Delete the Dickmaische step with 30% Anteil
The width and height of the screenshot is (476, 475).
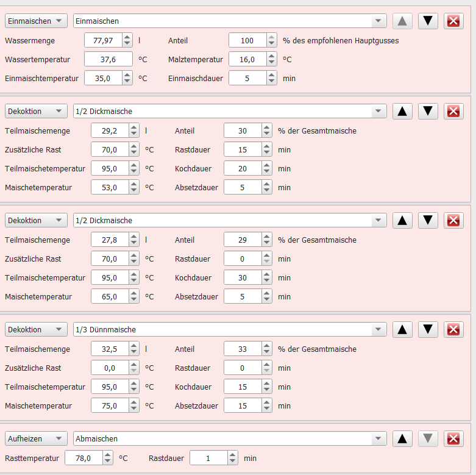click(x=453, y=112)
